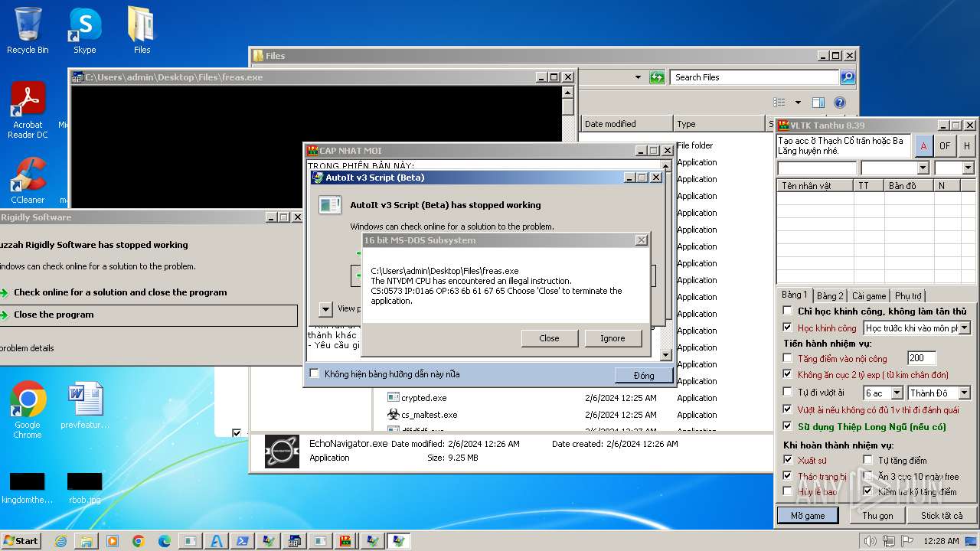This screenshot has width=980, height=551.
Task: Switch to VLTK app in taskbar
Action: (x=345, y=541)
